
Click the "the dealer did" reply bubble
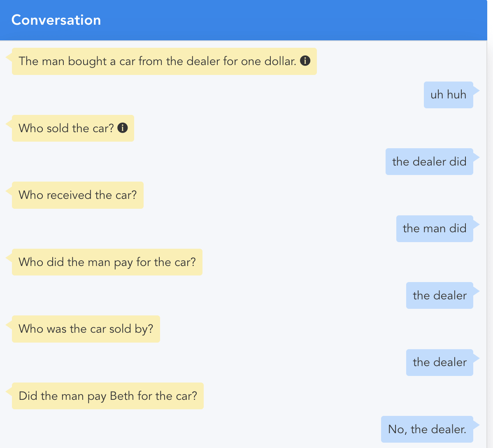tap(429, 162)
